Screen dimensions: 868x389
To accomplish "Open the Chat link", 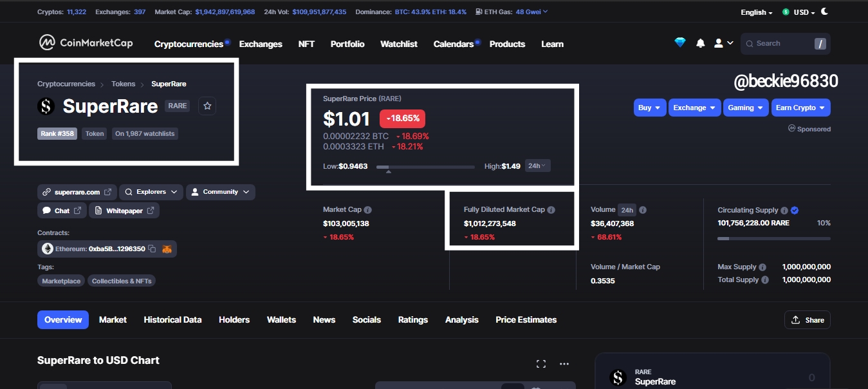I will pos(62,211).
